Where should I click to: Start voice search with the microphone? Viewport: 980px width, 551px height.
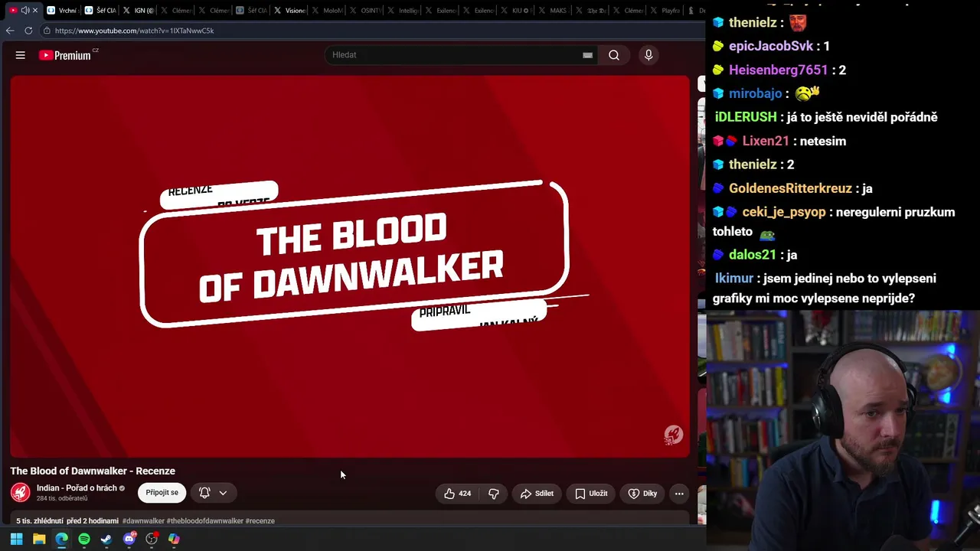coord(648,55)
